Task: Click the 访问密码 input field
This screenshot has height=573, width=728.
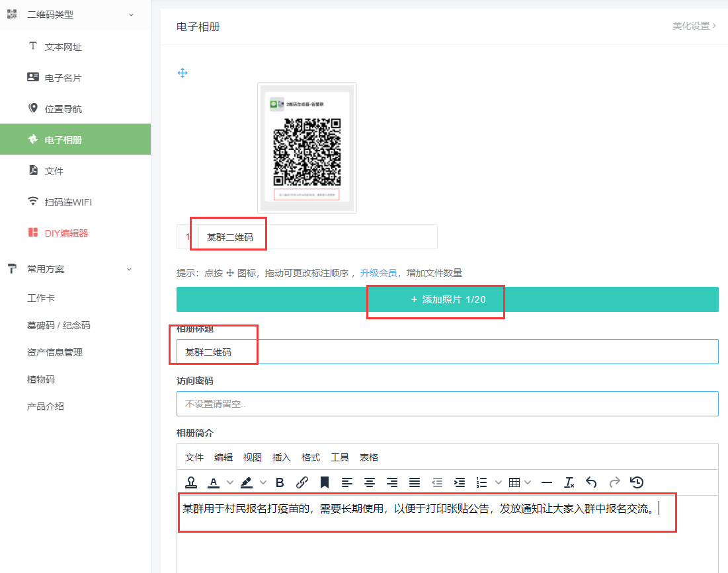Action: coord(447,404)
